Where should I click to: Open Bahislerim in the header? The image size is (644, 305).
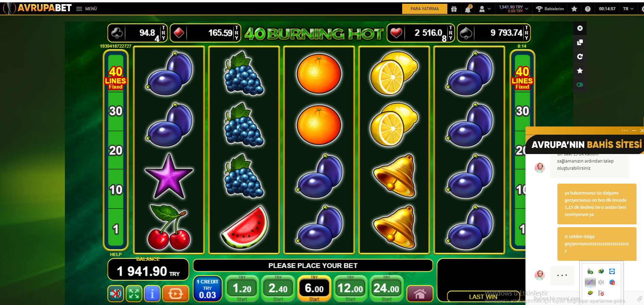coord(550,9)
